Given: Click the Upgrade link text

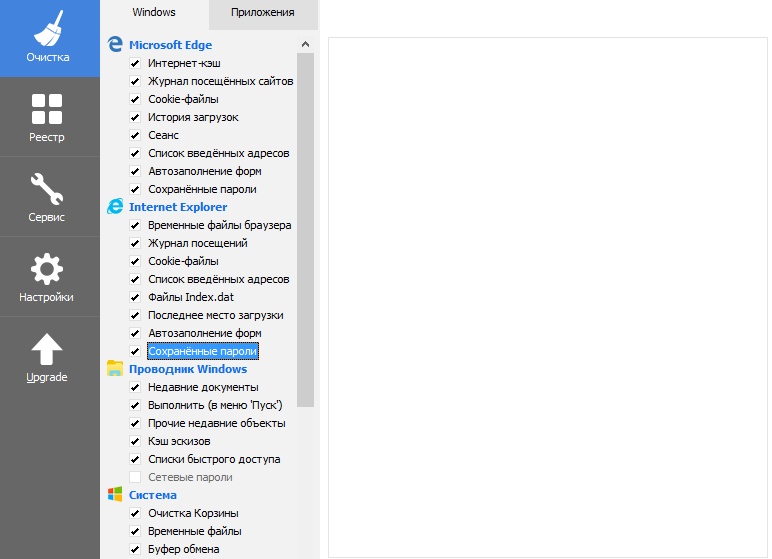Looking at the screenshot, I should [47, 377].
